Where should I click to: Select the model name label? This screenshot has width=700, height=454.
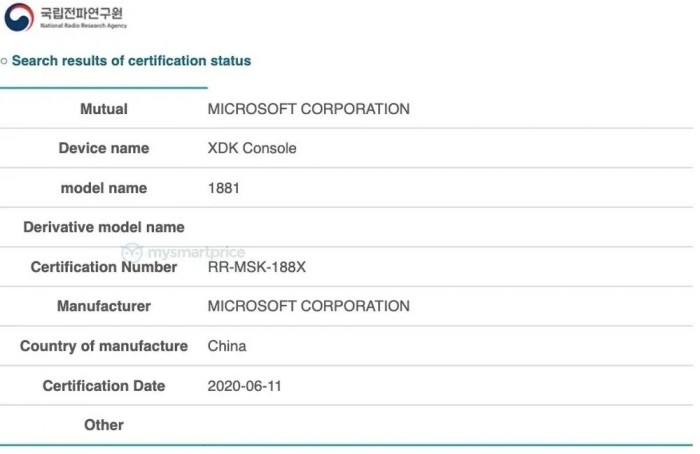point(104,188)
